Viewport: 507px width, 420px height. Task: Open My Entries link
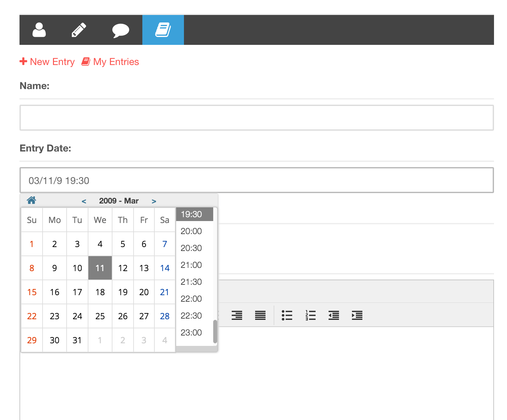coord(110,62)
